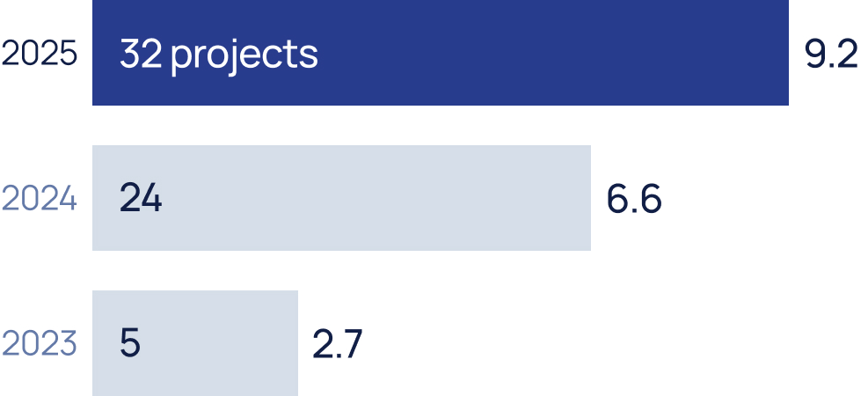Click gray 2024 bar area right of '24'
Viewport: 868px width, 396px height.
tap(376, 199)
